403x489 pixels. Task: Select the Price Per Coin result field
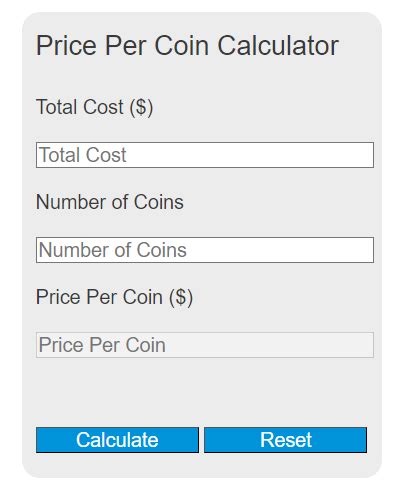click(x=205, y=345)
